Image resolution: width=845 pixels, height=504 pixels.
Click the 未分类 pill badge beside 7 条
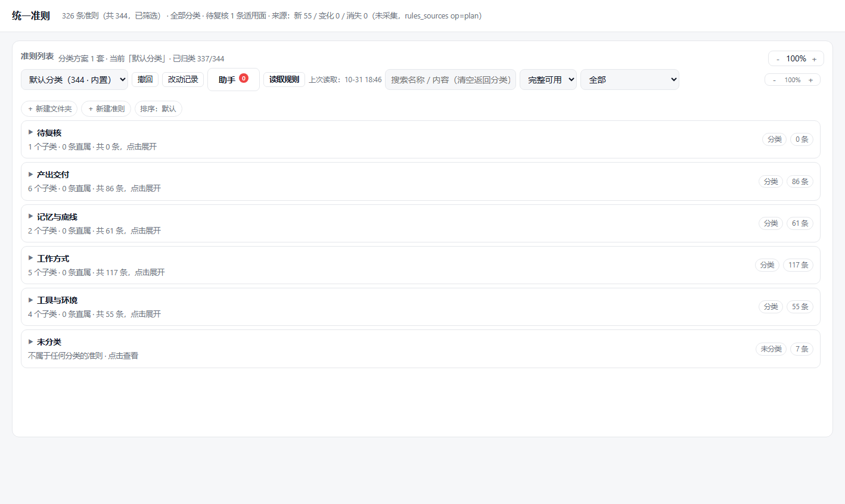(x=771, y=349)
